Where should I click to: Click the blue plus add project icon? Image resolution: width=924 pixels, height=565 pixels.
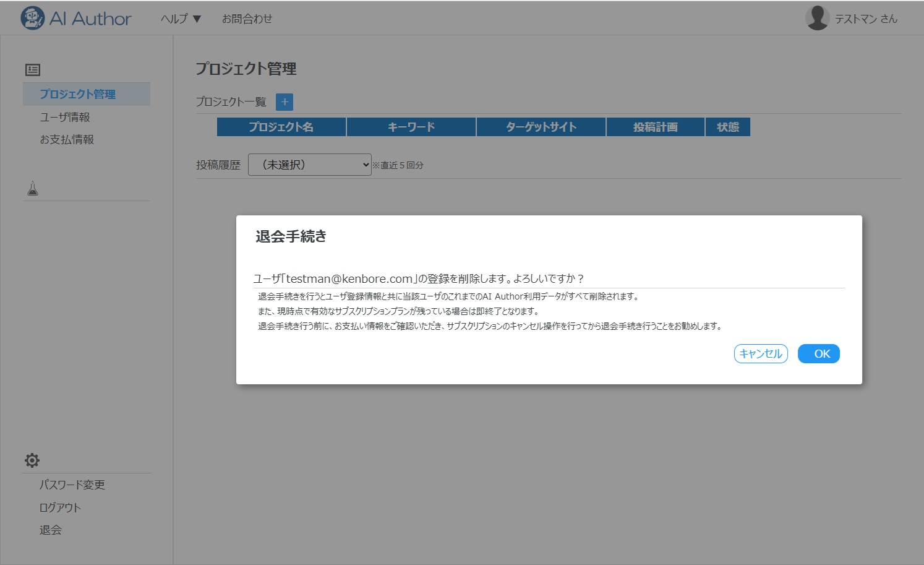(284, 102)
